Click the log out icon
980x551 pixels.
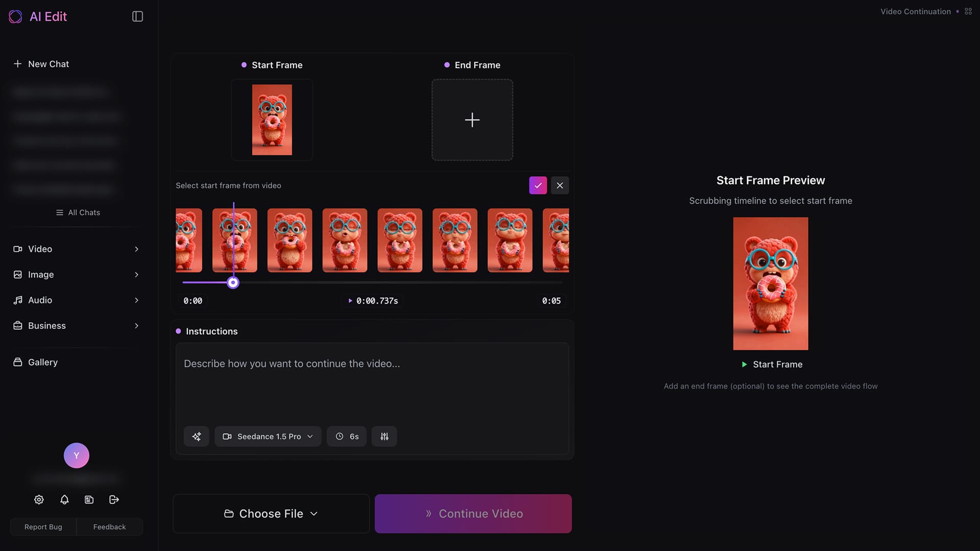(114, 499)
